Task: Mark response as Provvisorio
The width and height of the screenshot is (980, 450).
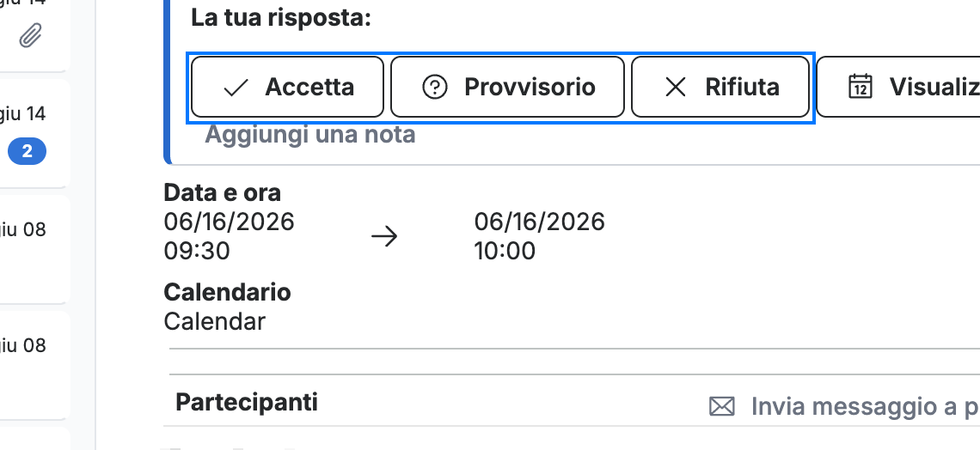Action: pos(507,87)
